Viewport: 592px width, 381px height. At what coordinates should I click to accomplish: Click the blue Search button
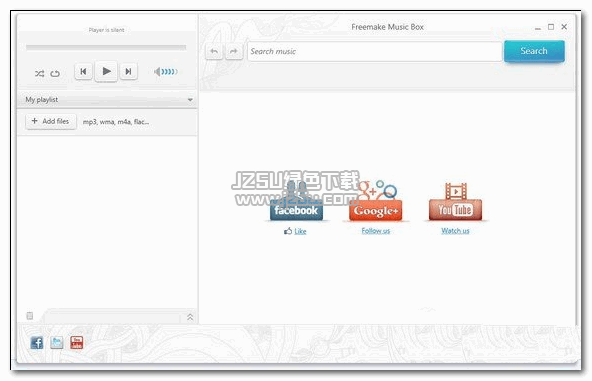pyautogui.click(x=534, y=51)
